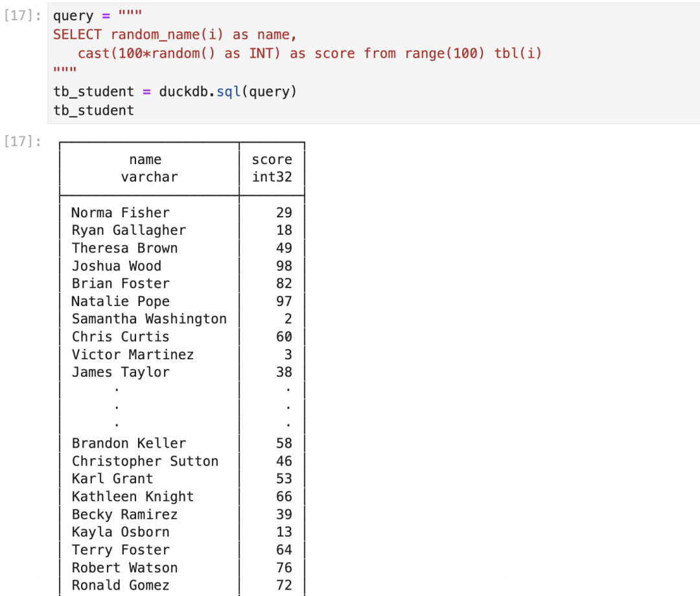Select the Norma Fisher name cell
This screenshot has height=596, width=700.
tap(121, 213)
